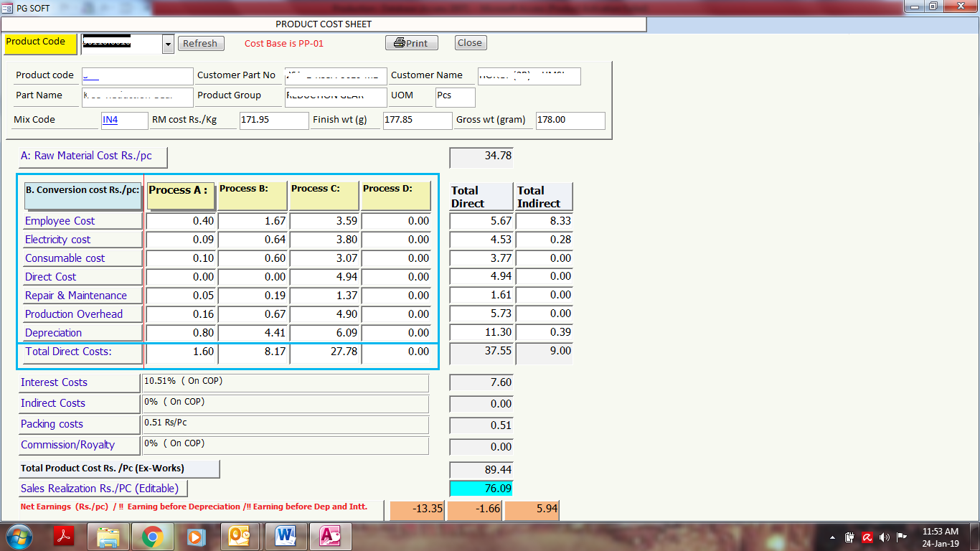
Task: Click the Repair & Maintenance label
Action: 83,296
